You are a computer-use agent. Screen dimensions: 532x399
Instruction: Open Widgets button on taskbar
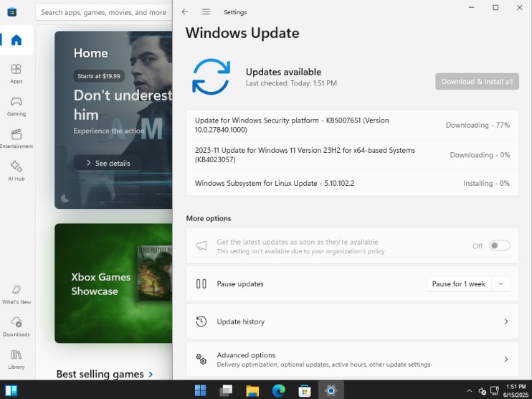click(11, 390)
